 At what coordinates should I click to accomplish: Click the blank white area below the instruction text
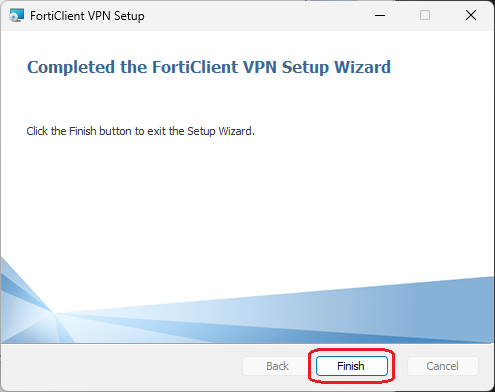[x=247, y=193]
